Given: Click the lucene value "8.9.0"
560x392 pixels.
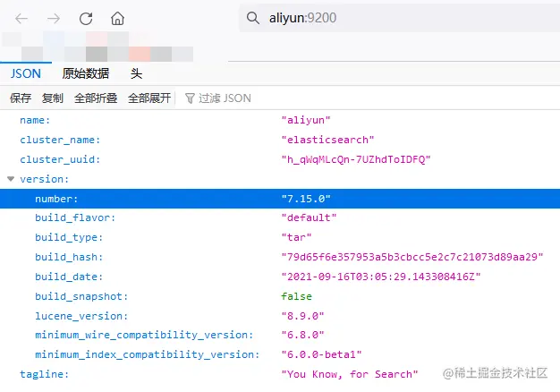Looking at the screenshot, I should [303, 316].
